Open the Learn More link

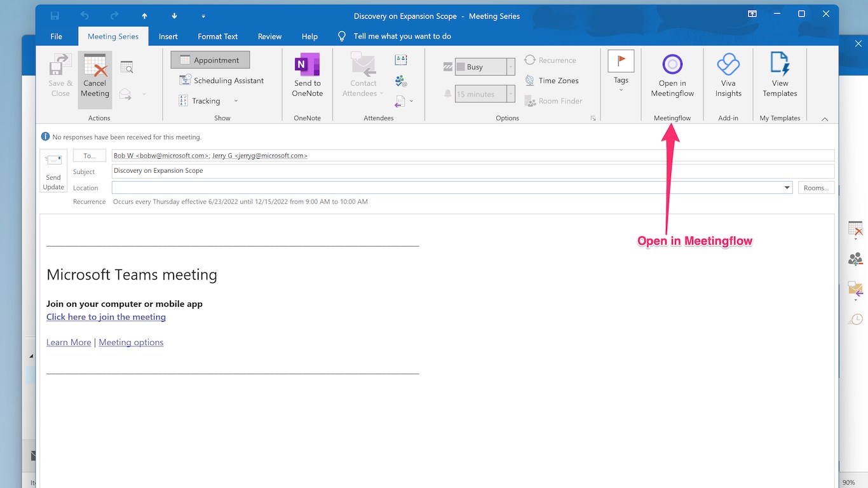69,342
